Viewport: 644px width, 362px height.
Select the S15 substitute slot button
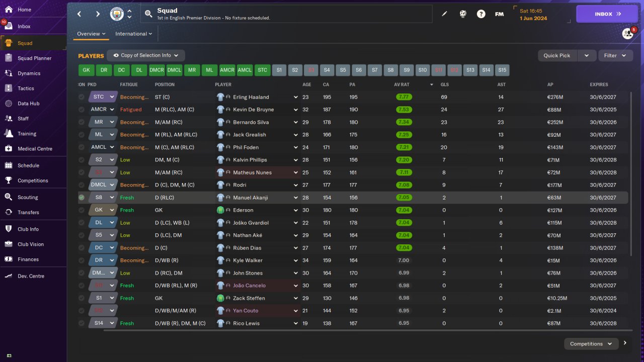tap(502, 70)
